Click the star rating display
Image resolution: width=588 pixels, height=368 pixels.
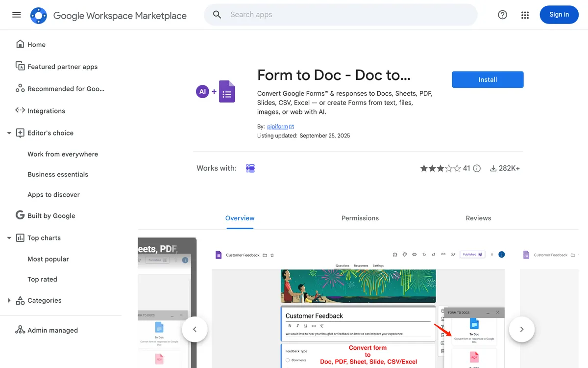pyautogui.click(x=441, y=168)
